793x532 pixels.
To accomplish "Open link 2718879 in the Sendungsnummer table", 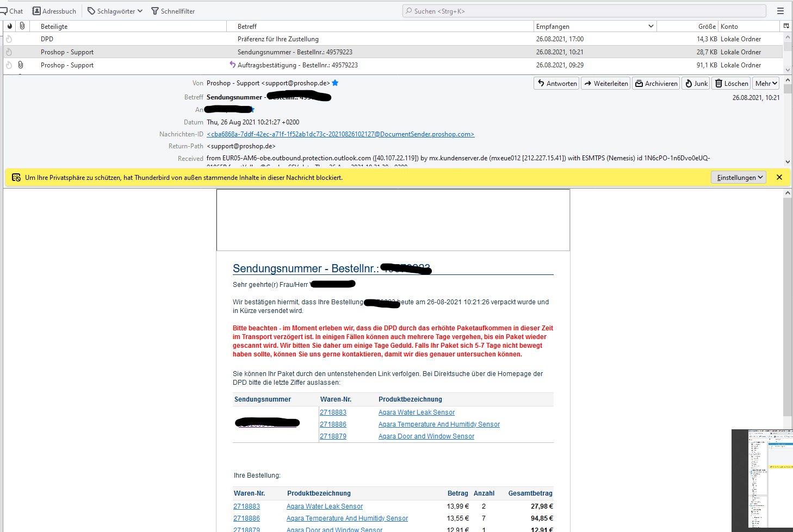I will coord(333,436).
